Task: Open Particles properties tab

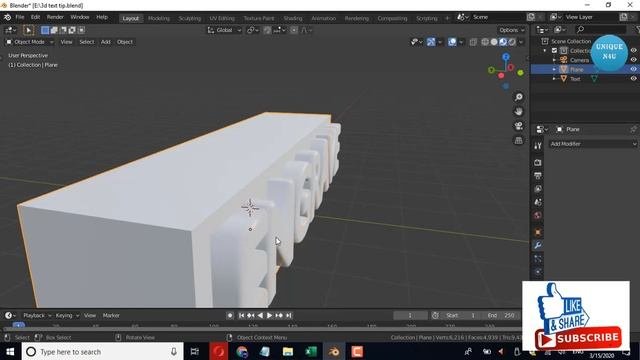Action: pyautogui.click(x=538, y=259)
